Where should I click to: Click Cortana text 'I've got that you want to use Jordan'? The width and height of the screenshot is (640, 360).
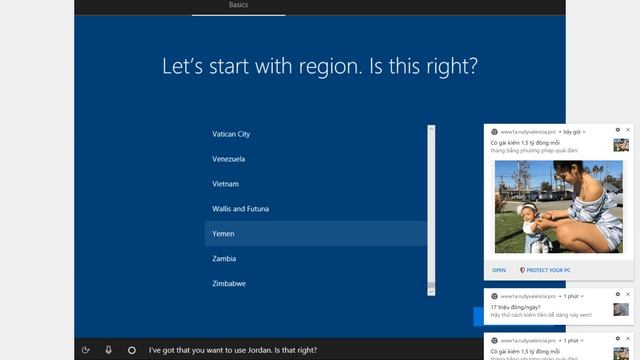pos(210,350)
